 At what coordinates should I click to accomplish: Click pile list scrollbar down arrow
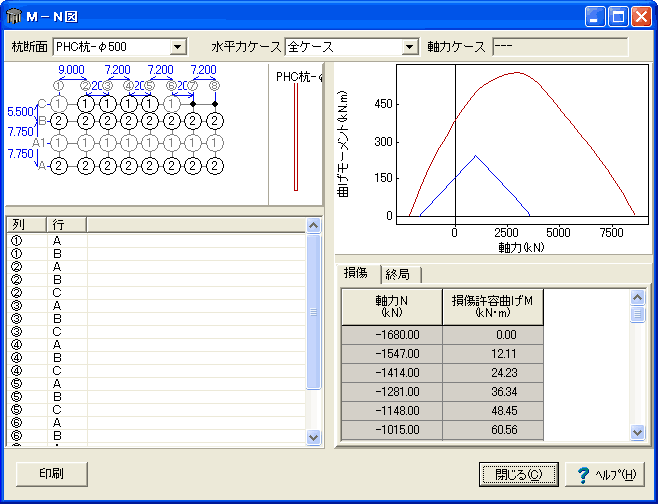tap(313, 437)
